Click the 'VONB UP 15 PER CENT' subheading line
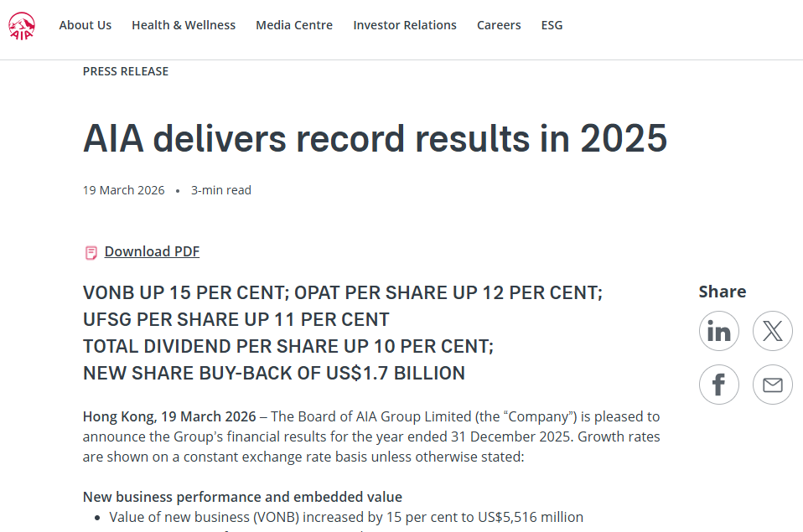This screenshot has width=803, height=532. (342, 293)
